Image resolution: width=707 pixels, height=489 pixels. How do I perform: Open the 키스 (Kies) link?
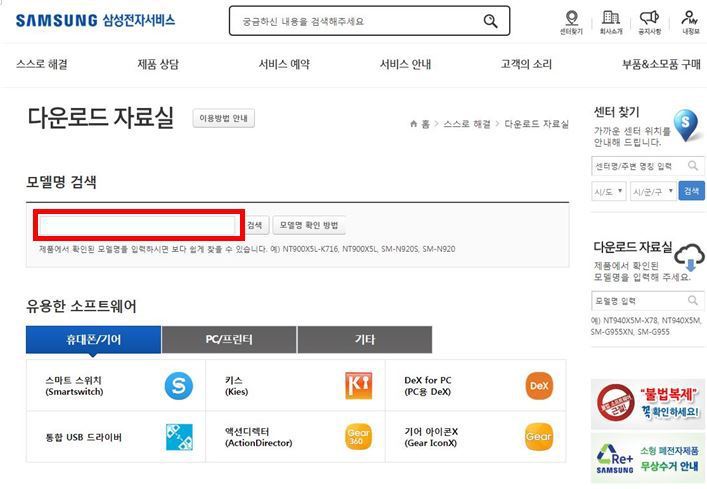(236, 386)
